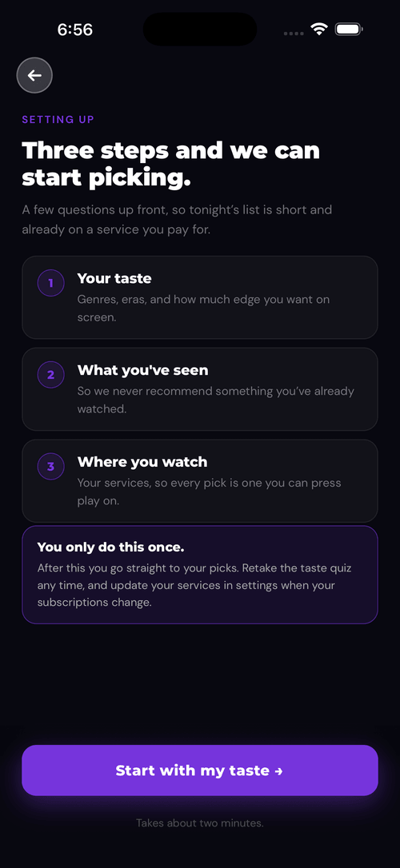
Task: Tap Takes about two minutes caption
Action: click(x=200, y=823)
